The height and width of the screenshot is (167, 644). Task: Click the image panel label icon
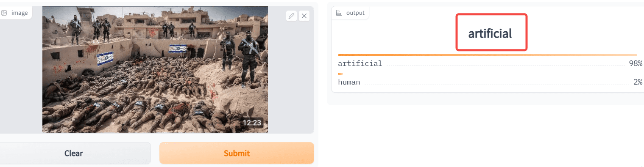point(4,13)
